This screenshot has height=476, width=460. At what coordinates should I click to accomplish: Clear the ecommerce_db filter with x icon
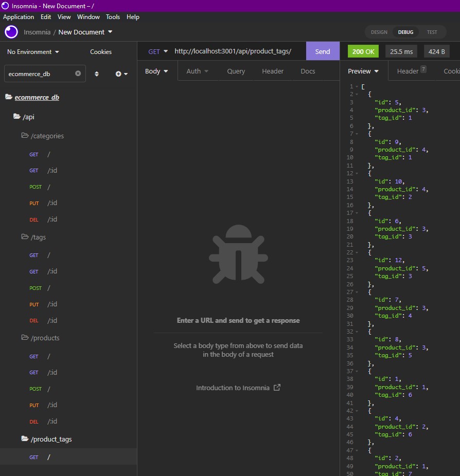78,74
